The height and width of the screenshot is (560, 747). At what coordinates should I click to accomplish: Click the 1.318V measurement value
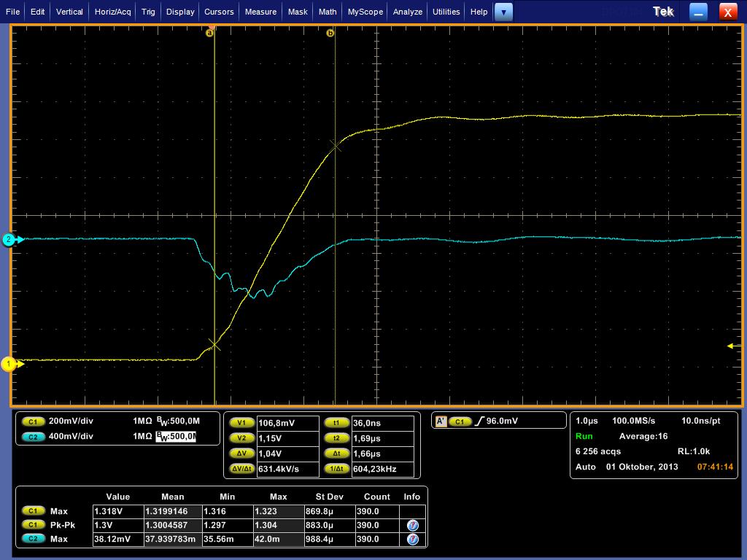pyautogui.click(x=117, y=511)
